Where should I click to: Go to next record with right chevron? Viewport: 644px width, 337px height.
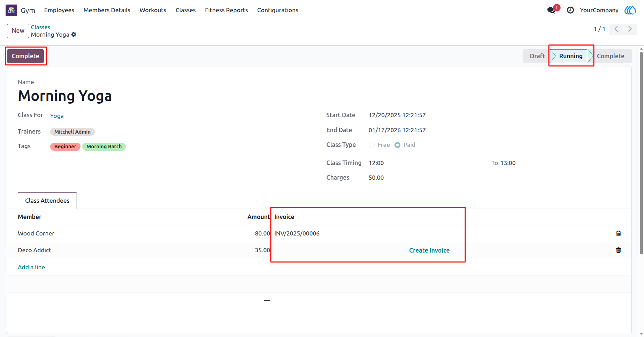[x=630, y=29]
